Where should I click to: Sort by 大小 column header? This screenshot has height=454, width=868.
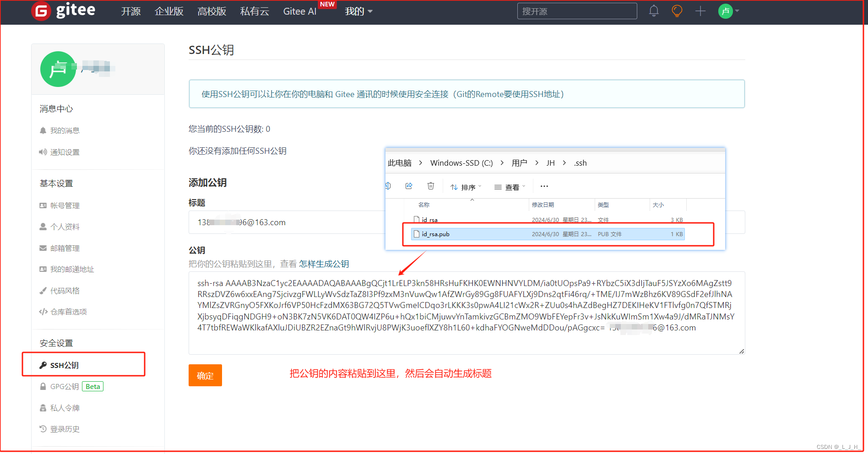[658, 205]
